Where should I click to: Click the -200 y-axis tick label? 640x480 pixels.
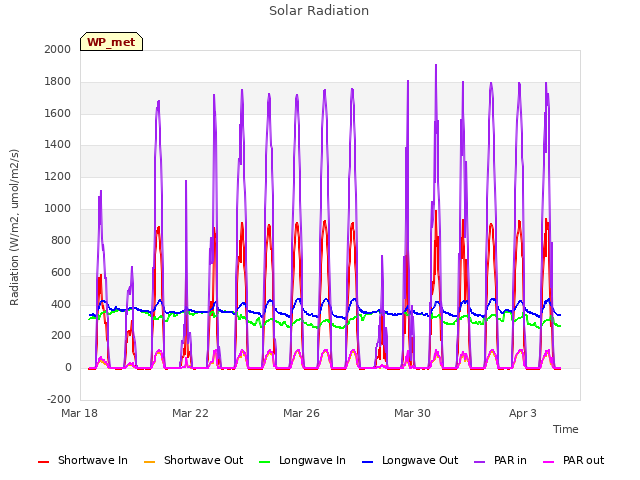[x=59, y=399]
